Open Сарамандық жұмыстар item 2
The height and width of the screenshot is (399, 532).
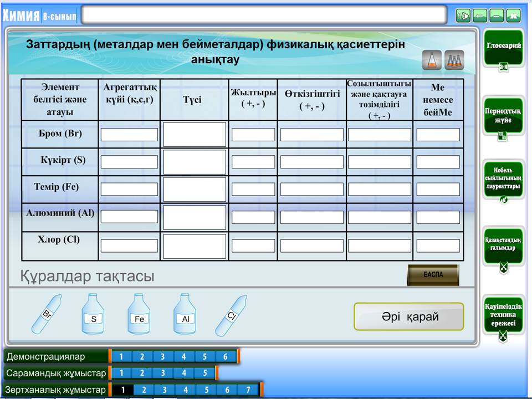coord(142,373)
